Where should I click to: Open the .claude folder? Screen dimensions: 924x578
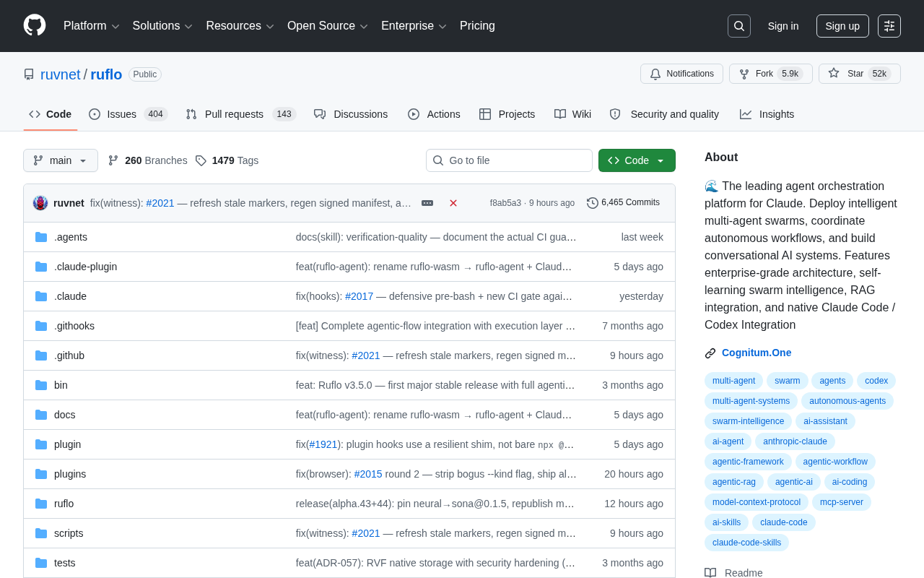[70, 296]
